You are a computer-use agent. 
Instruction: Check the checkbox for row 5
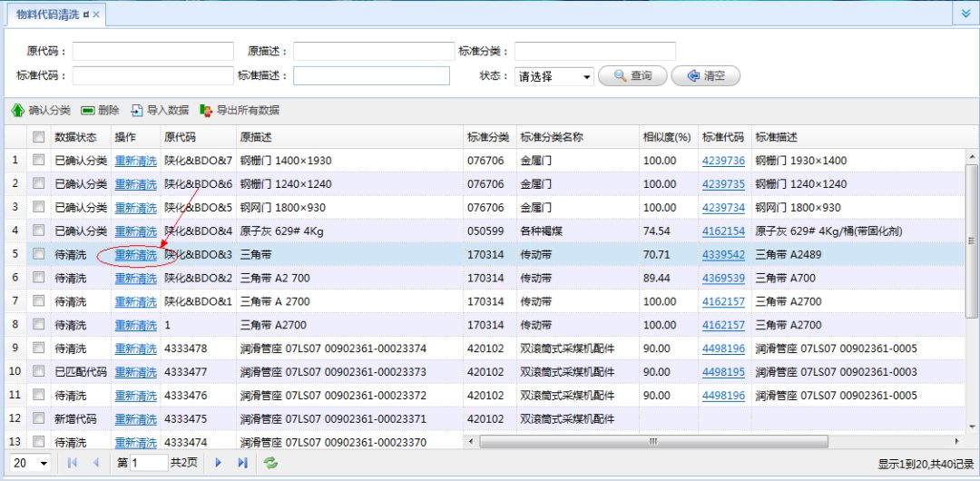point(39,254)
